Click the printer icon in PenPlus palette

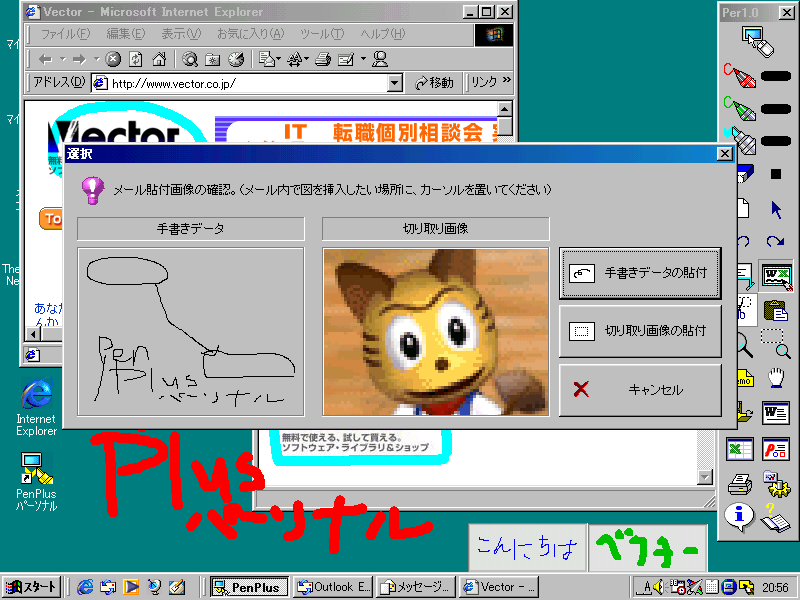pyautogui.click(x=740, y=485)
